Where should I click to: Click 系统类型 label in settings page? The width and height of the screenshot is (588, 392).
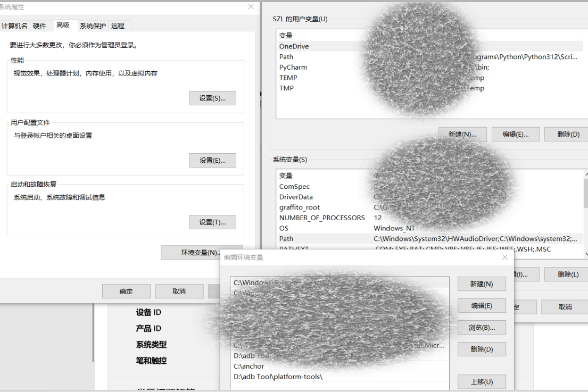(151, 345)
